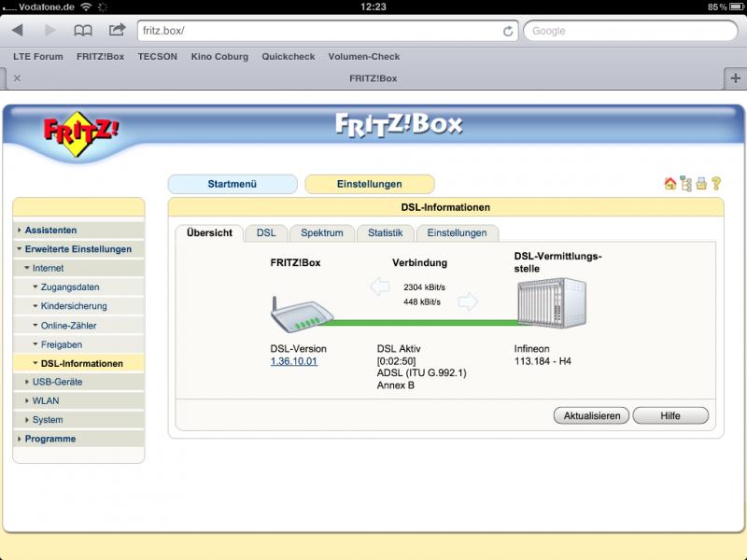
Task: Click the Hilfe button
Action: [670, 415]
